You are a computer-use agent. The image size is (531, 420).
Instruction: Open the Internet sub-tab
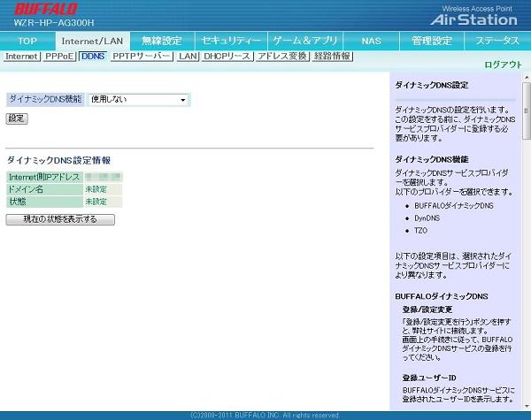pyautogui.click(x=22, y=56)
